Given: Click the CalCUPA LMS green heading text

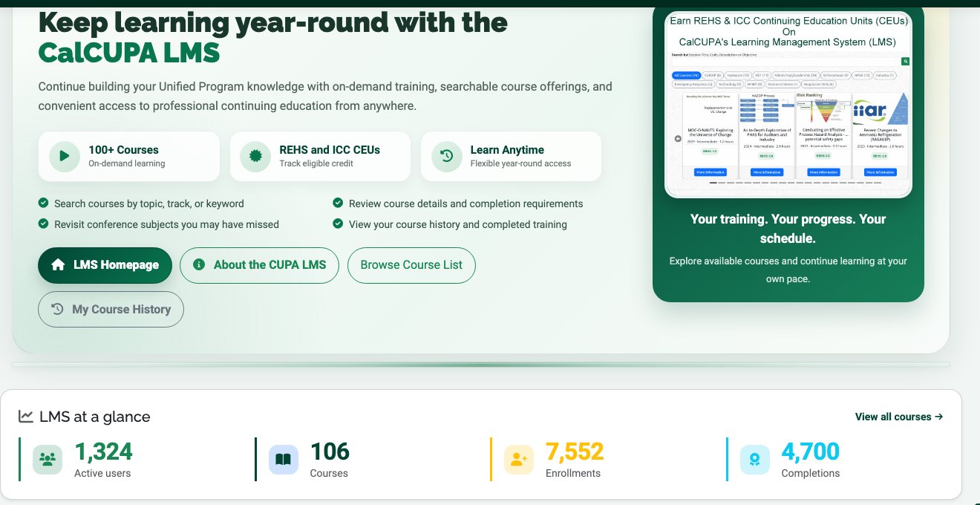Looking at the screenshot, I should [x=129, y=53].
